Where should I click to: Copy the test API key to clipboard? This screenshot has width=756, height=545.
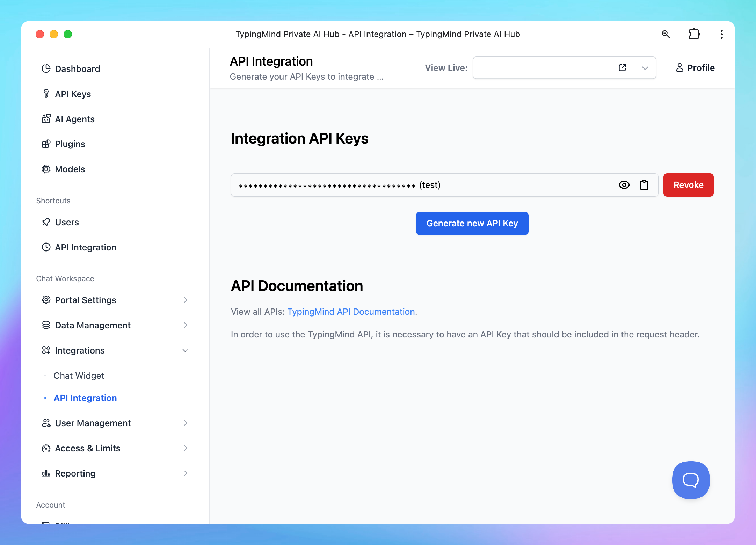click(x=644, y=185)
